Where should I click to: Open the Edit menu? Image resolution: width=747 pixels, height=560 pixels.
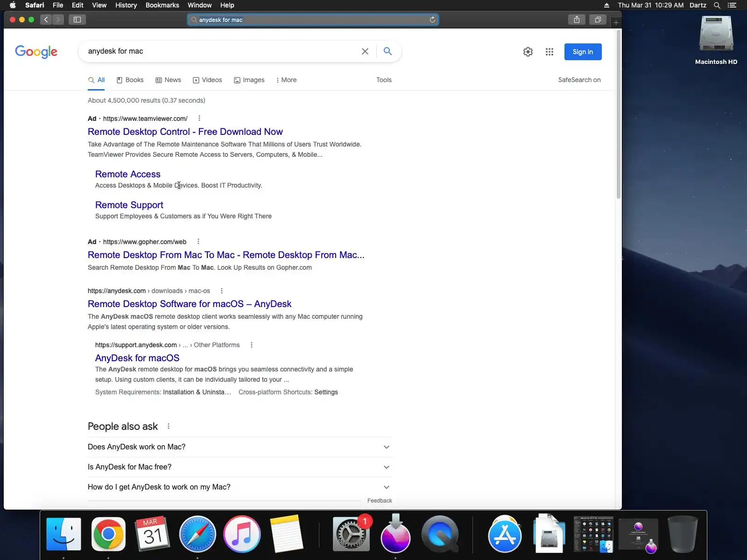pos(78,5)
